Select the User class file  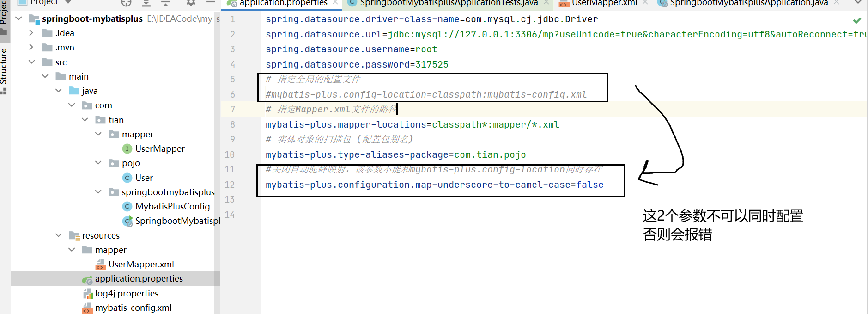144,178
